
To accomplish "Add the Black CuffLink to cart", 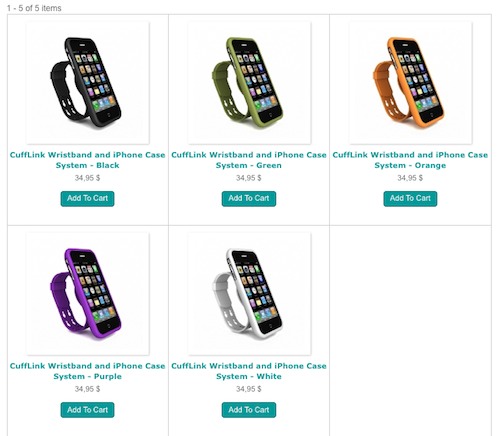I will (x=87, y=199).
